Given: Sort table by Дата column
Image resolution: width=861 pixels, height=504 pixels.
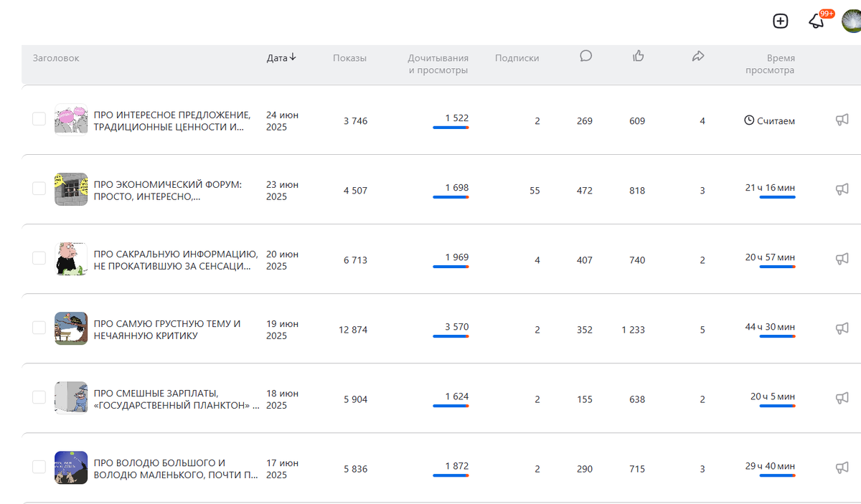Looking at the screenshot, I should [x=281, y=58].
